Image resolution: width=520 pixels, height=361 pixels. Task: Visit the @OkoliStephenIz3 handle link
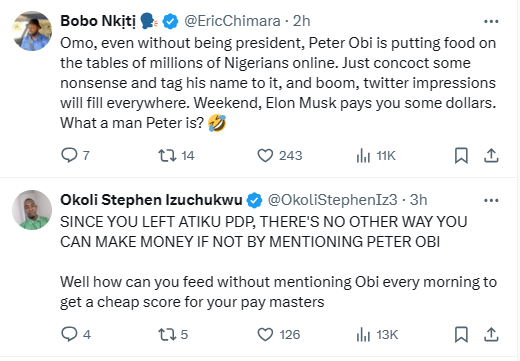click(333, 200)
